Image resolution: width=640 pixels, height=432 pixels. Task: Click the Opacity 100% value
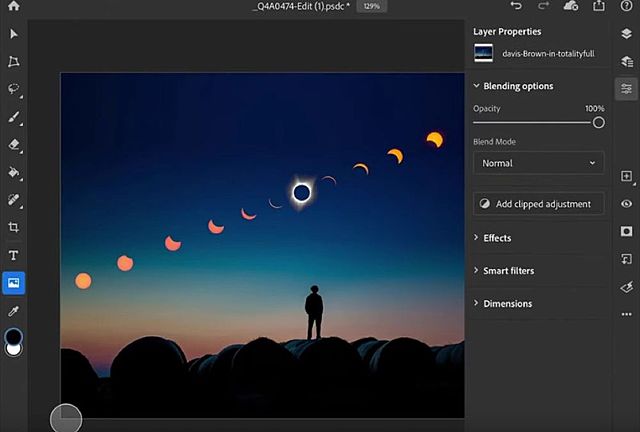594,109
